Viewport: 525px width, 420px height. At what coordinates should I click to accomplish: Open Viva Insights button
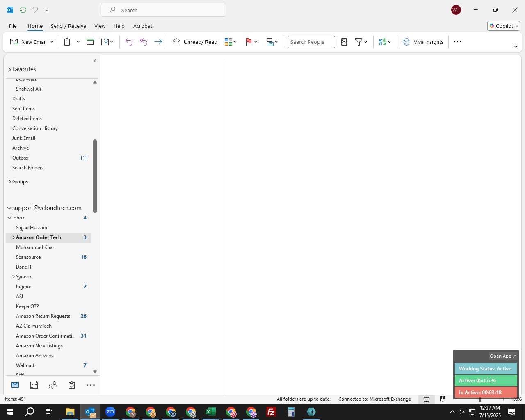[x=423, y=42]
